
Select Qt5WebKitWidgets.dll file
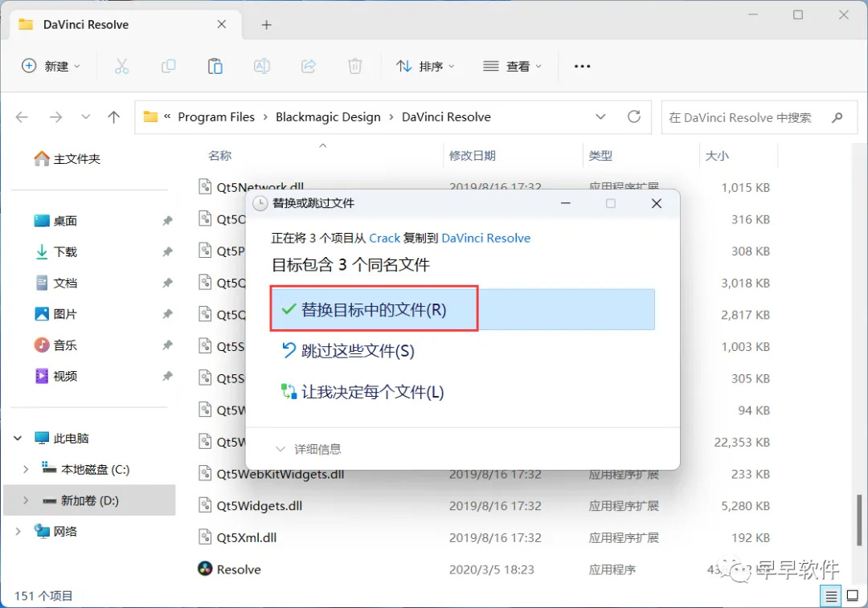(x=280, y=474)
